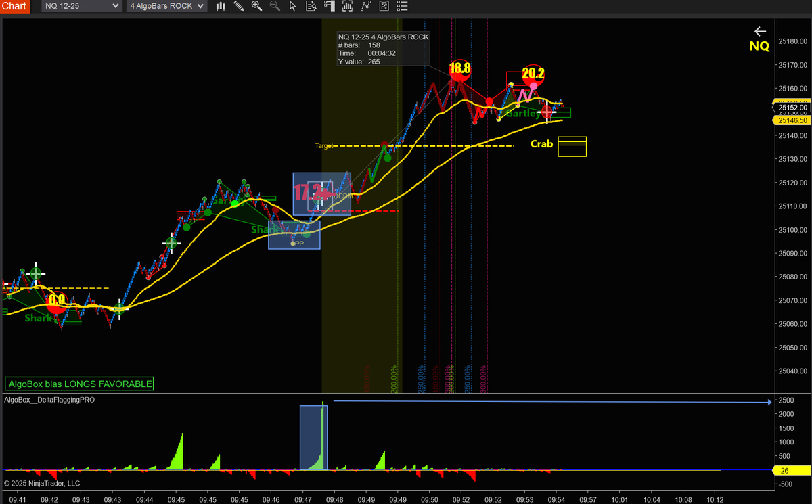The height and width of the screenshot is (504, 812).
Task: Click the 25146.50 yellow price marker
Action: (792, 120)
